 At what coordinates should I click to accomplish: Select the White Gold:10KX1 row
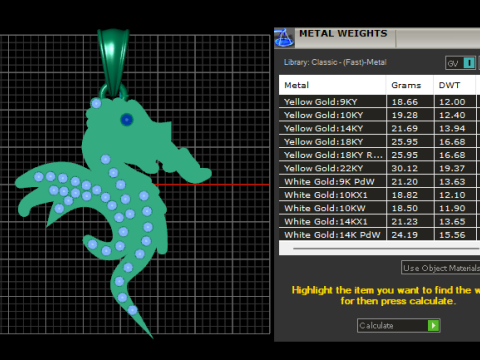(x=379, y=195)
